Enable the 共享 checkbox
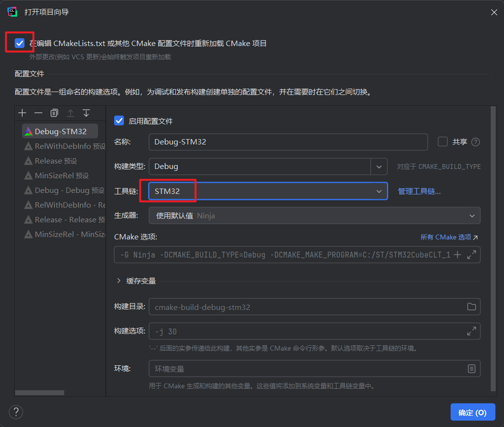The image size is (504, 427). tap(443, 142)
